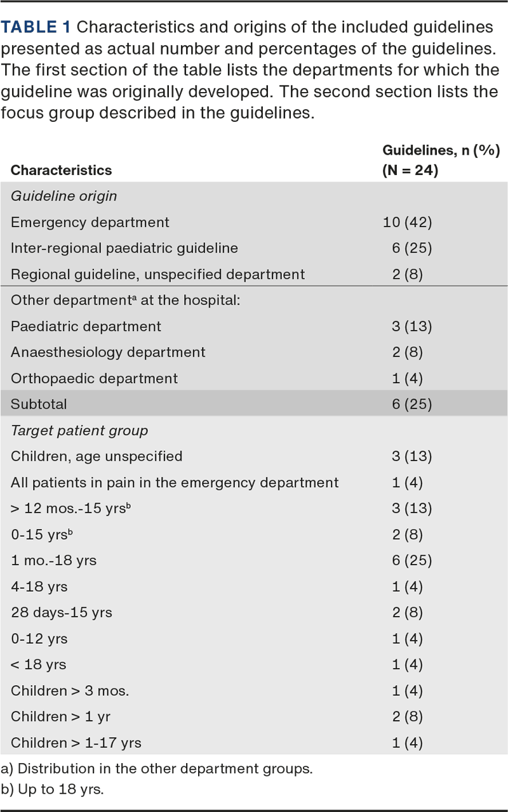Select the Characteristics column header
This screenshot has width=508, height=812.
[61, 170]
